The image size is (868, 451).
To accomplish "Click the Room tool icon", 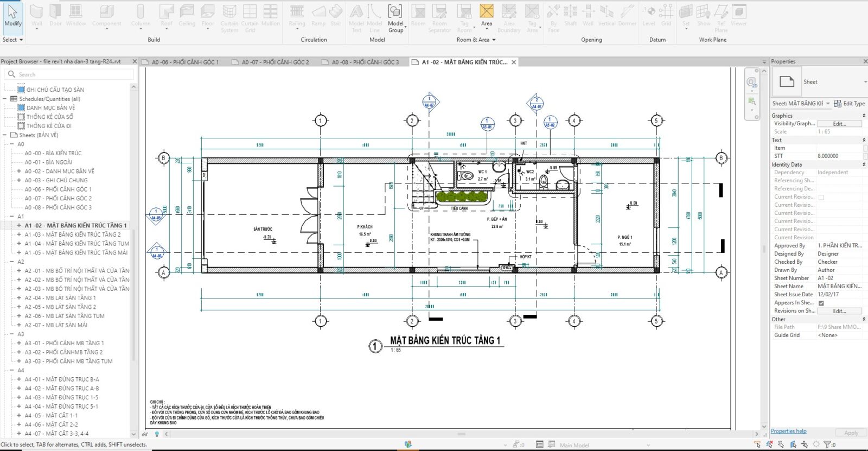I will click(x=418, y=11).
